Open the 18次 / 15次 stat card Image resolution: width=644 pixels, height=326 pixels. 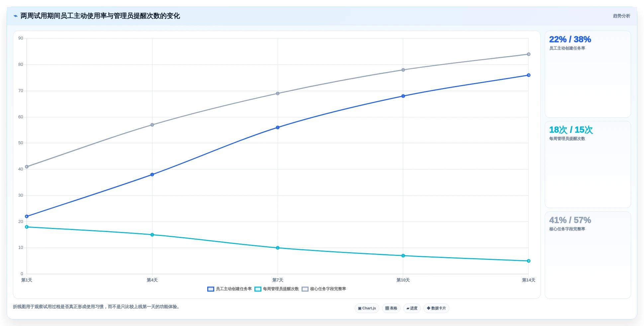[x=588, y=164]
